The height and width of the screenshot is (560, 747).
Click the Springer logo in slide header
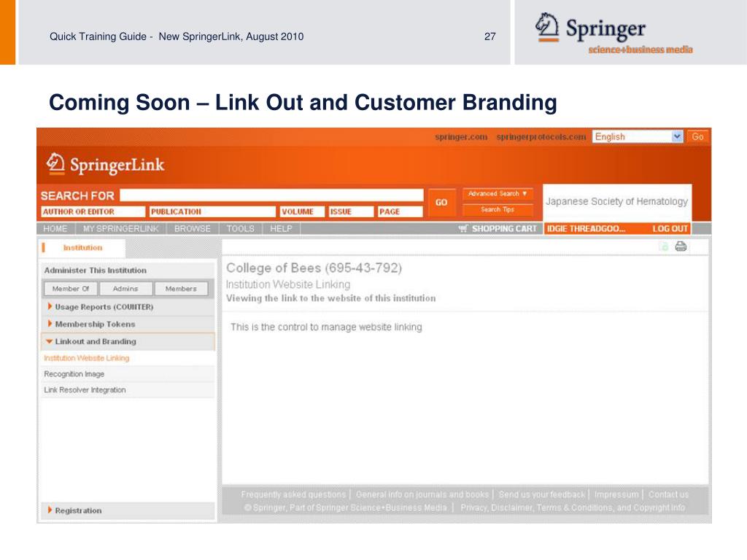click(x=614, y=34)
